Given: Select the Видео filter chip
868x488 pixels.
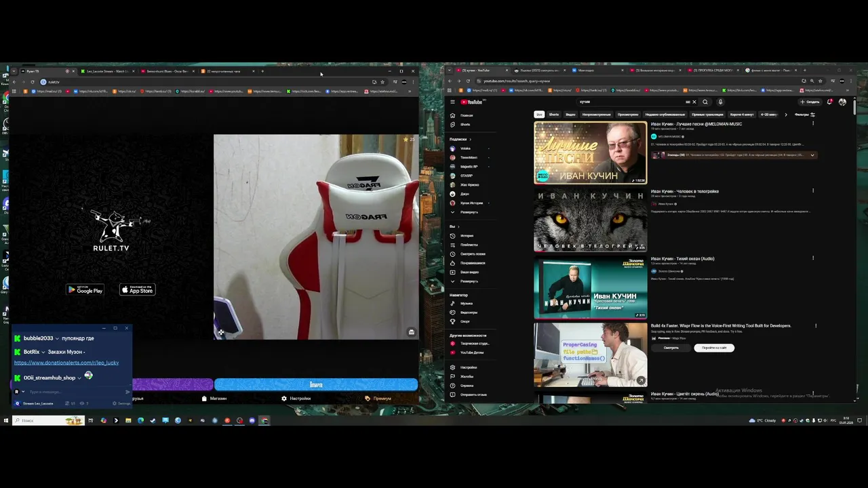Looking at the screenshot, I should (x=571, y=115).
